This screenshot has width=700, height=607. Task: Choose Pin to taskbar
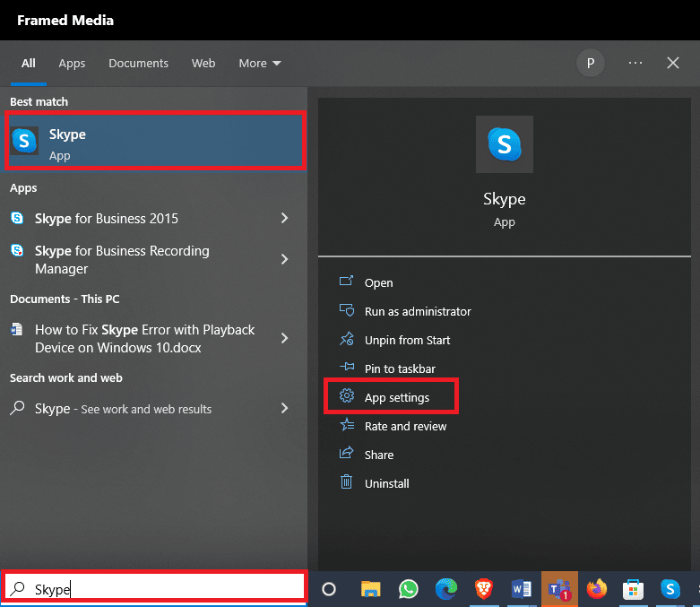(x=400, y=369)
